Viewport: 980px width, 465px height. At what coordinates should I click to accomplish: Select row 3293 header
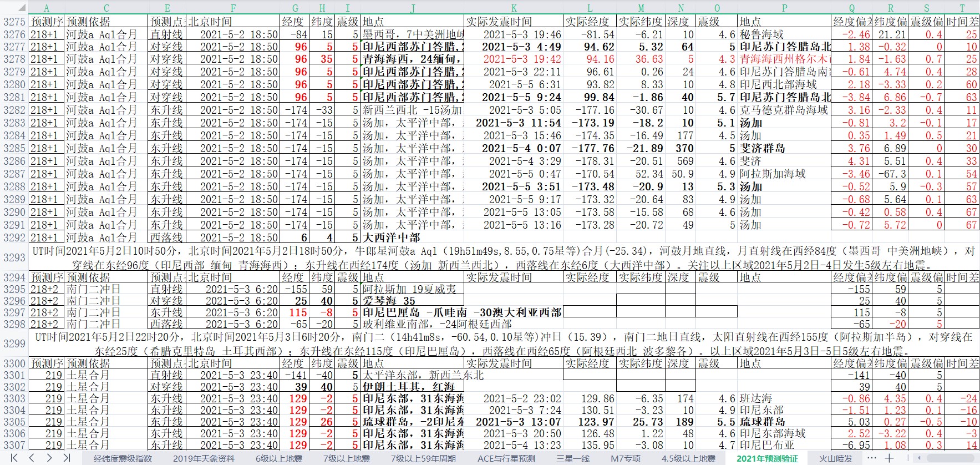pyautogui.click(x=14, y=257)
